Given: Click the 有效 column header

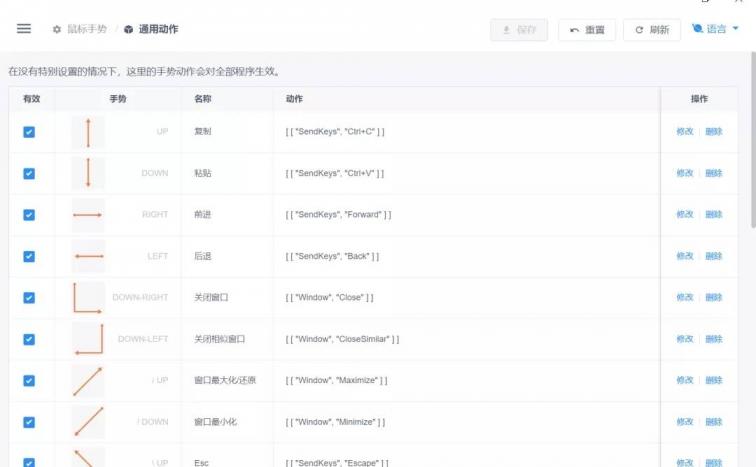Looking at the screenshot, I should pyautogui.click(x=31, y=99).
